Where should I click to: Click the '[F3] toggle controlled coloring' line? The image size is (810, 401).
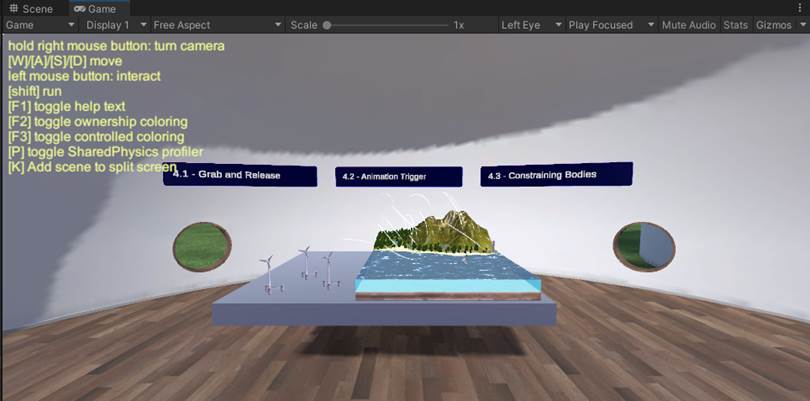click(x=96, y=137)
